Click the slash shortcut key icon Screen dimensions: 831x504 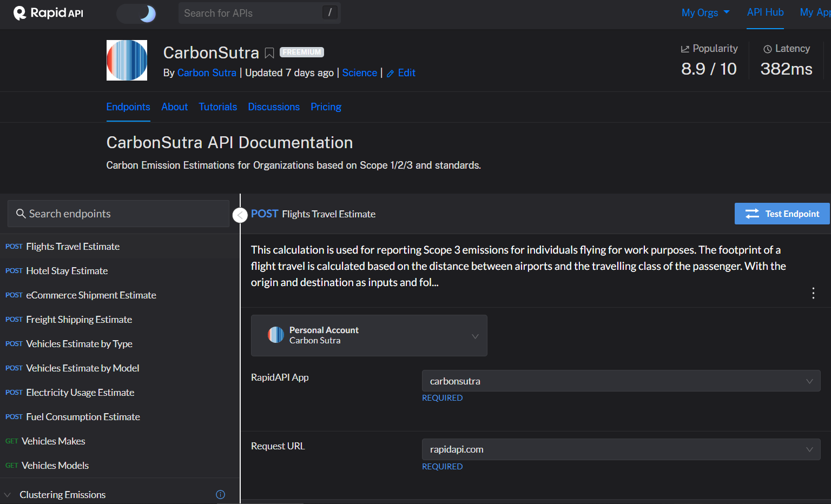(330, 12)
